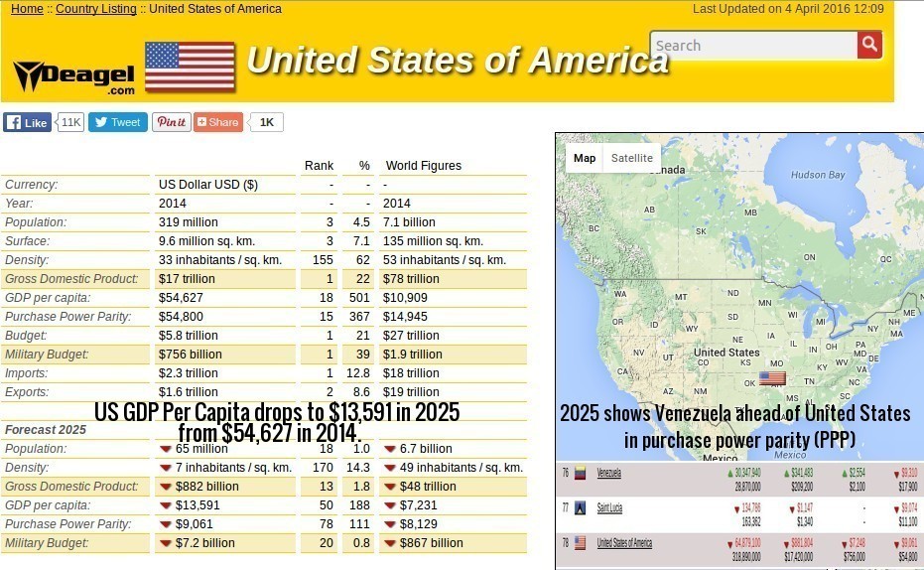Click the 1K share count bubble
This screenshot has height=570, width=924.
click(266, 122)
